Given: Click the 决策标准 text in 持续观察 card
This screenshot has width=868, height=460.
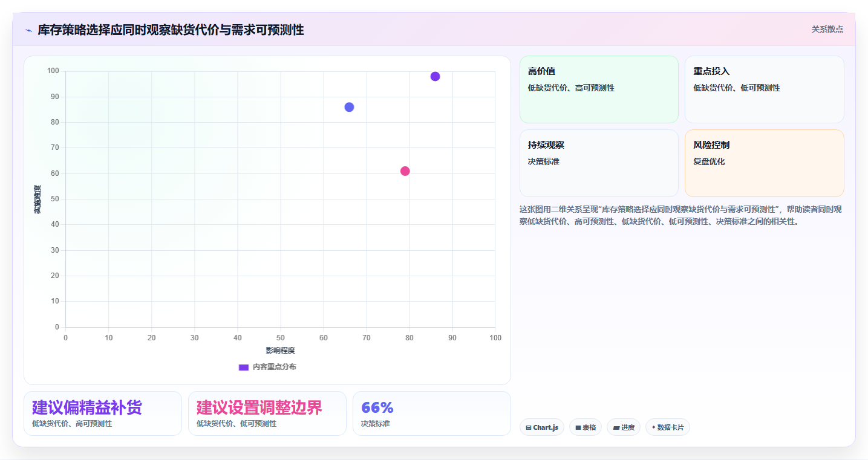Looking at the screenshot, I should (x=544, y=161).
